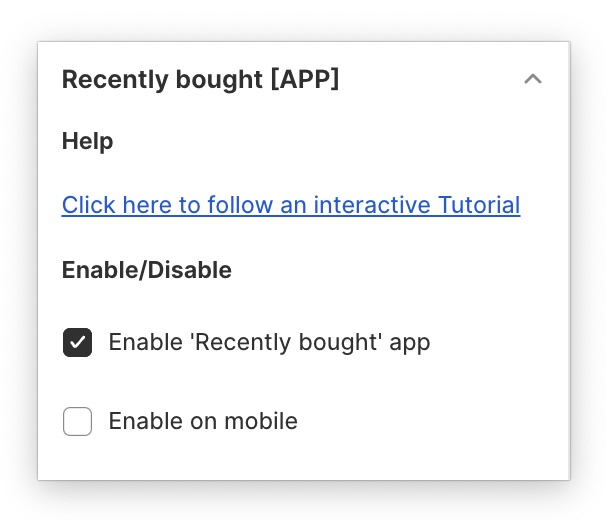The height and width of the screenshot is (520, 606).
Task: Uncheck the Enable 'Recently bought' app checkbox
Action: pos(78,343)
